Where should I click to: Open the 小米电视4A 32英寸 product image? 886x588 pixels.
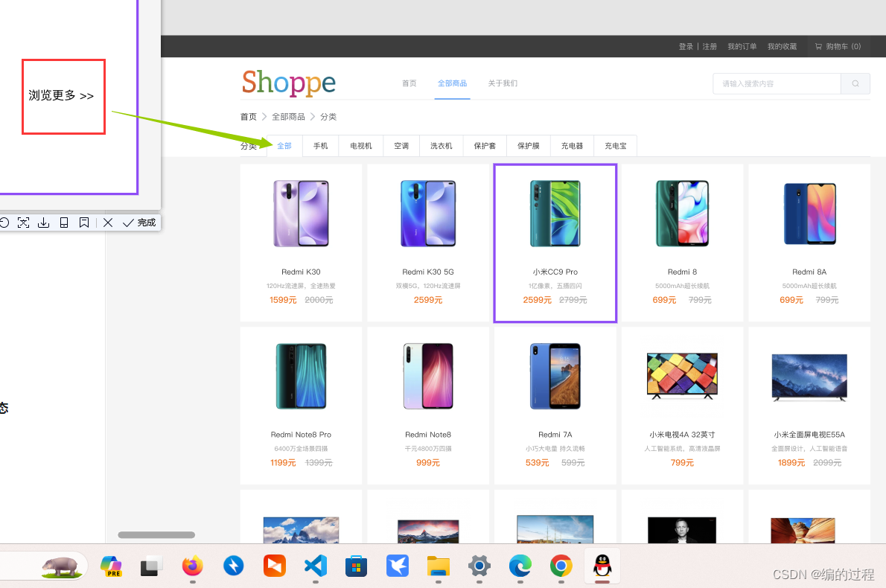point(683,376)
